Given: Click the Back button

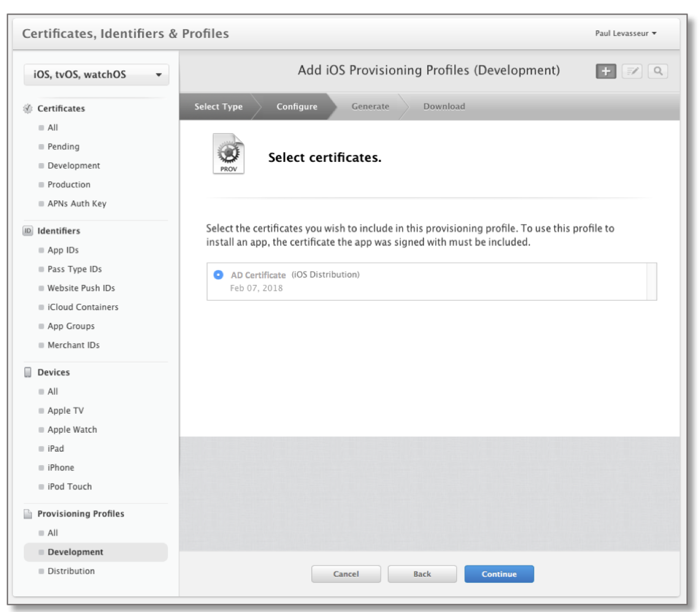Looking at the screenshot, I should coord(422,574).
